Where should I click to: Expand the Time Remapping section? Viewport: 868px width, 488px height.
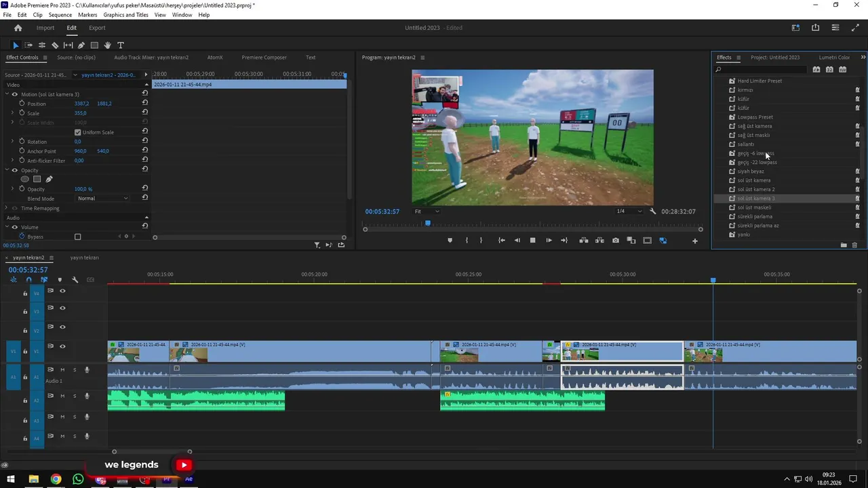(6, 208)
